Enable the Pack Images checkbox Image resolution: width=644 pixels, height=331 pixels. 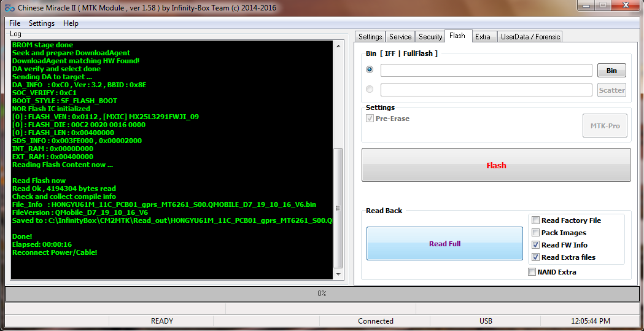pyautogui.click(x=536, y=233)
